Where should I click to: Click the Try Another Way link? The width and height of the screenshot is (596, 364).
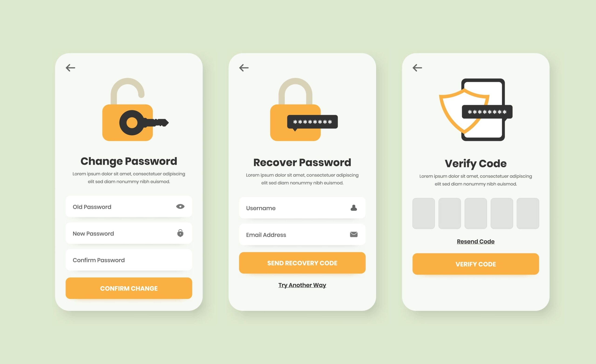point(302,285)
